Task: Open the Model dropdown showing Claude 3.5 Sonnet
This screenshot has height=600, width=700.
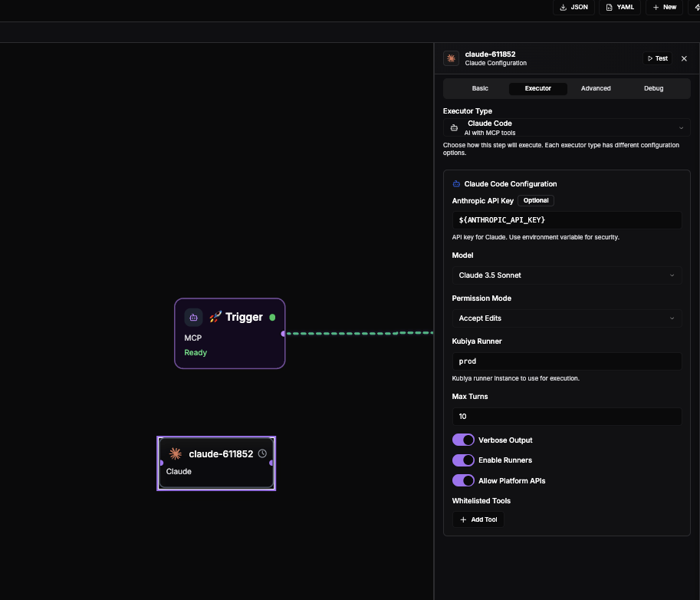Action: [x=567, y=275]
